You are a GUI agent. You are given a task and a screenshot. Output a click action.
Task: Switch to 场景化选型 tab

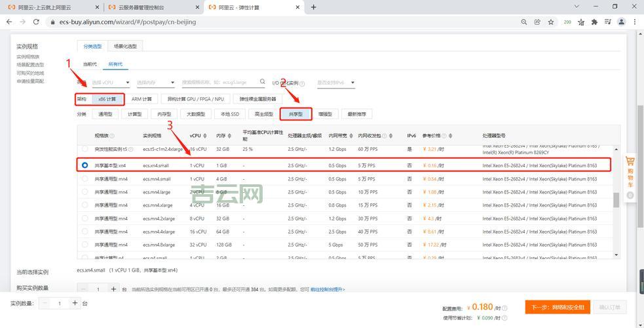[x=125, y=47]
